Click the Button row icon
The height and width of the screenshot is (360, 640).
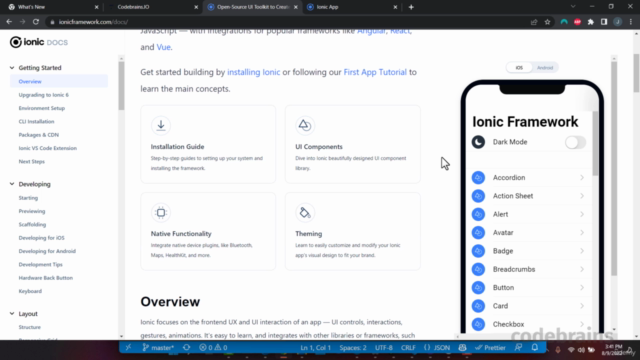pos(478,288)
